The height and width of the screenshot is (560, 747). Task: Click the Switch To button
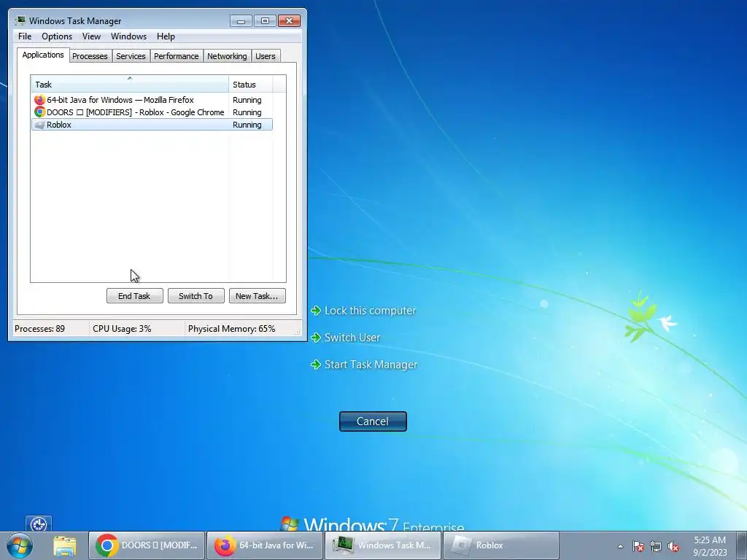click(196, 296)
